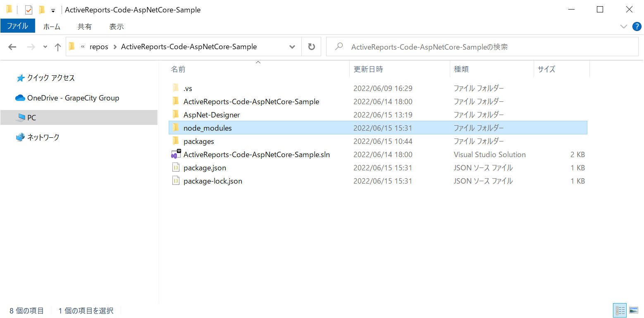This screenshot has width=644, height=318.
Task: Select OneDrive - GrapeCity Group in navigation pane
Action: coord(73,98)
